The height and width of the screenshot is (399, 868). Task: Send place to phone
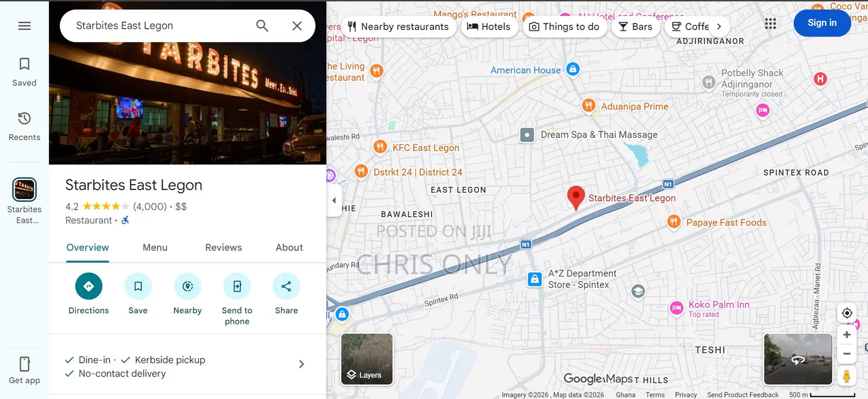pos(237,299)
